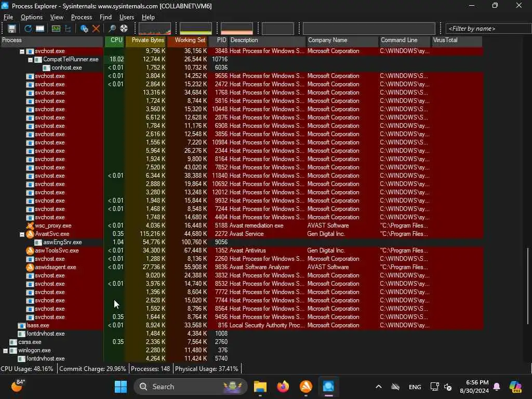This screenshot has width=532, height=399.
Task: Click the Save toolbar icon
Action: pyautogui.click(x=12, y=29)
